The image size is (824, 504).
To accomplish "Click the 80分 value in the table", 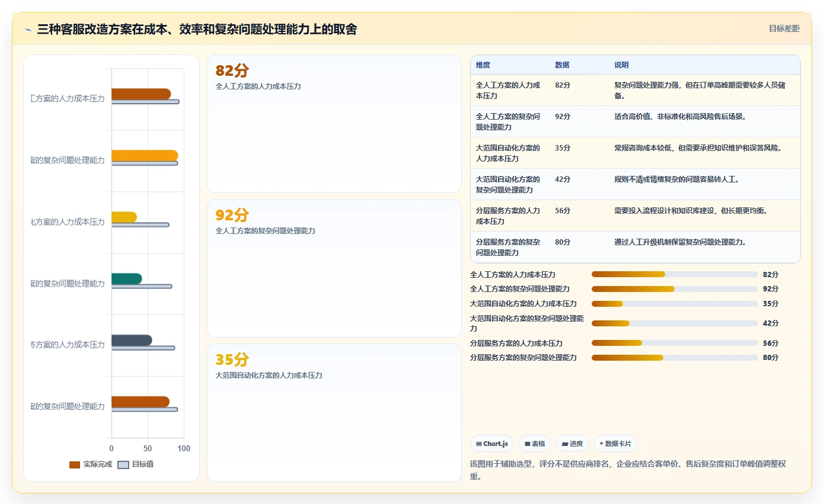I will pyautogui.click(x=563, y=242).
